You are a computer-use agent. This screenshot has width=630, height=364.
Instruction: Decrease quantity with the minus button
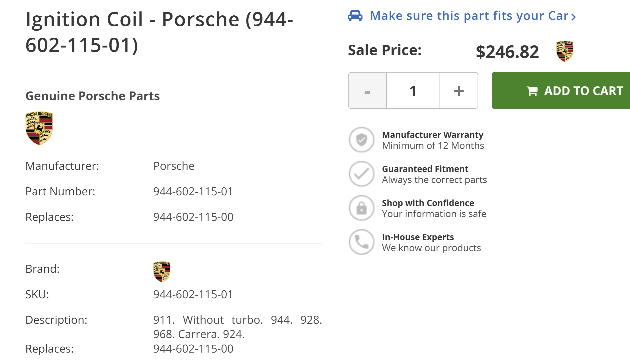click(367, 91)
